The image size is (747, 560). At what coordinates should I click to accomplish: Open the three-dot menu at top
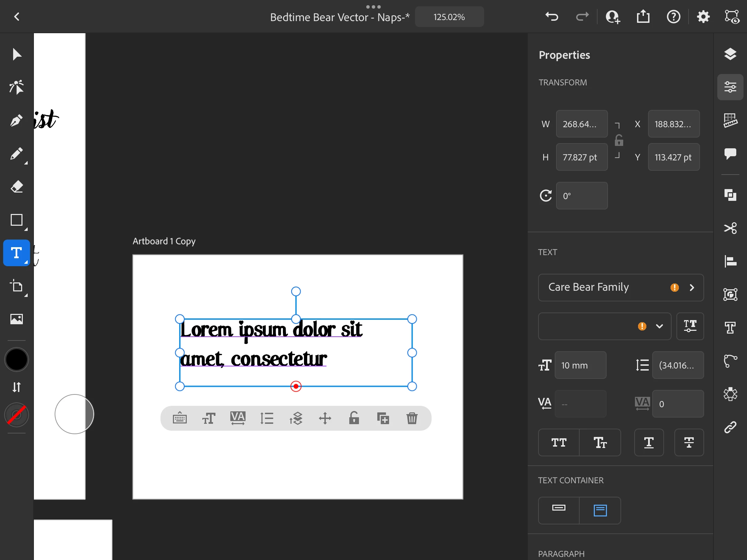373,7
